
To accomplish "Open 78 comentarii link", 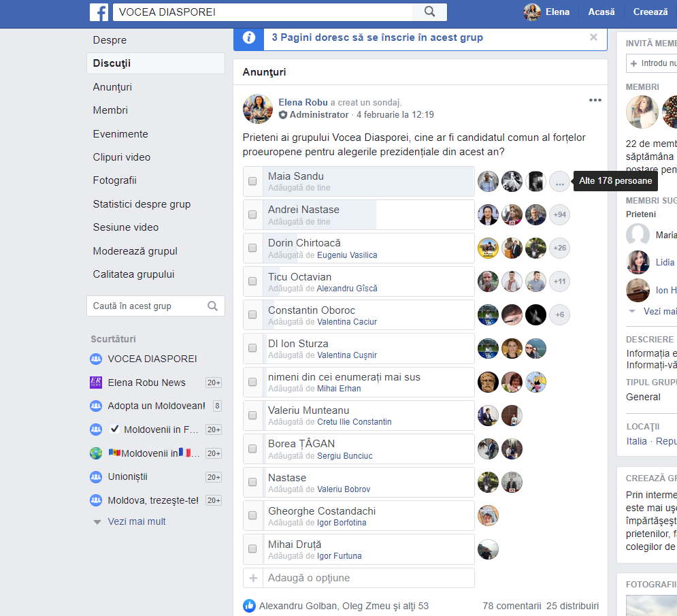I will [x=512, y=606].
